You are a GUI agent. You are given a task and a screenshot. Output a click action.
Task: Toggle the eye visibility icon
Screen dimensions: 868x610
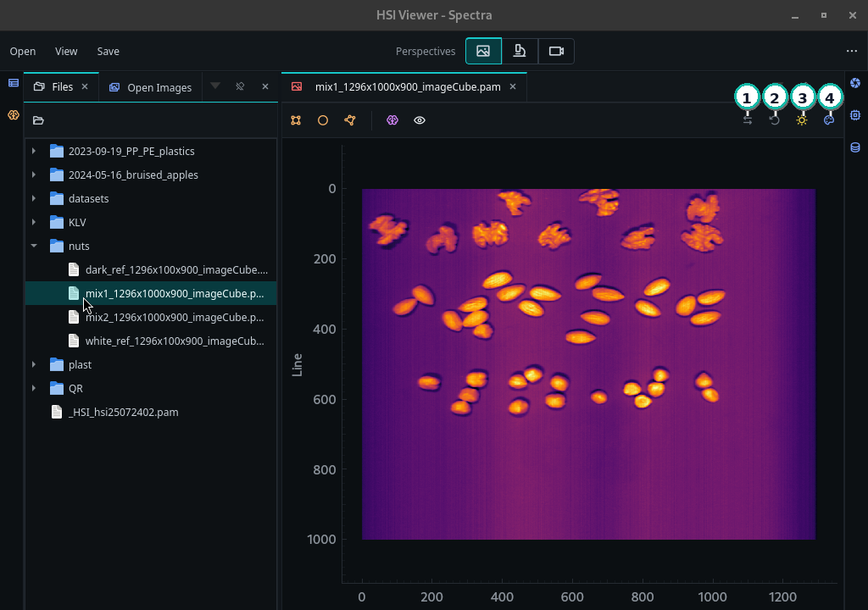419,120
